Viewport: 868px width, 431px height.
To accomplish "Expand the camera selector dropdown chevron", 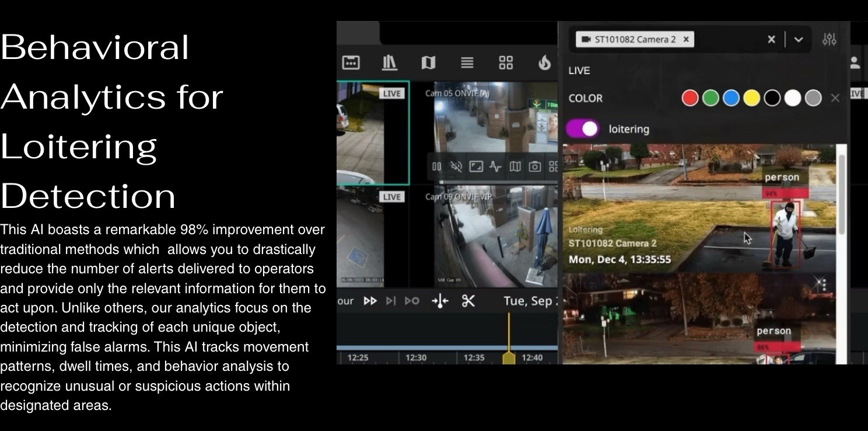I will click(799, 39).
